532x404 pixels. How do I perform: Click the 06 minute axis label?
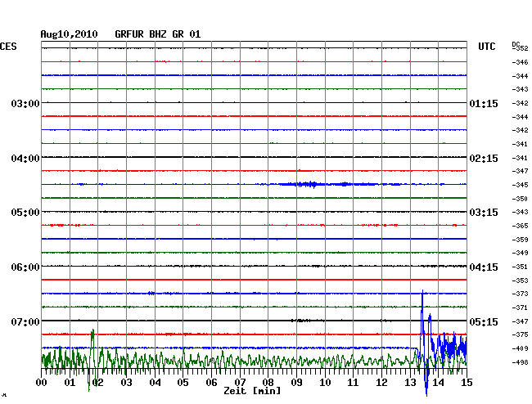coord(211,382)
